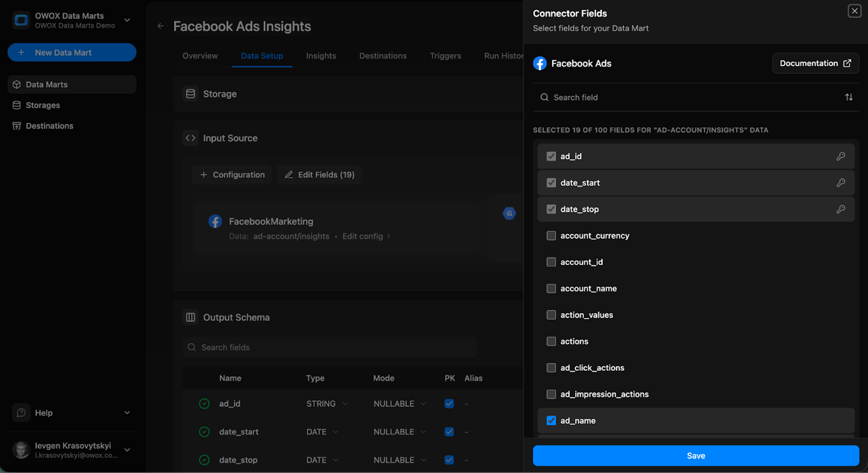Click Edit Fields (19) button
Viewport: 868px width, 473px height.
[320, 175]
